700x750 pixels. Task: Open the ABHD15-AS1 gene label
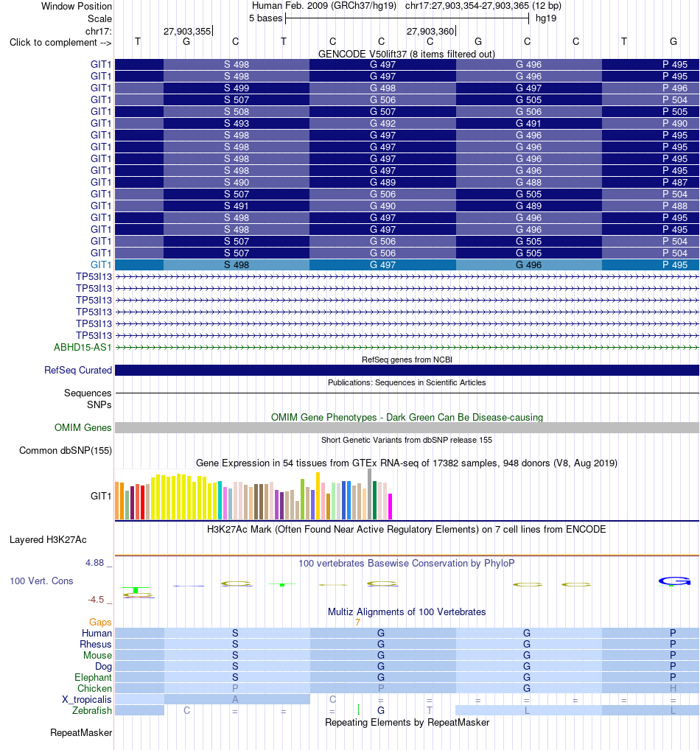point(83,347)
